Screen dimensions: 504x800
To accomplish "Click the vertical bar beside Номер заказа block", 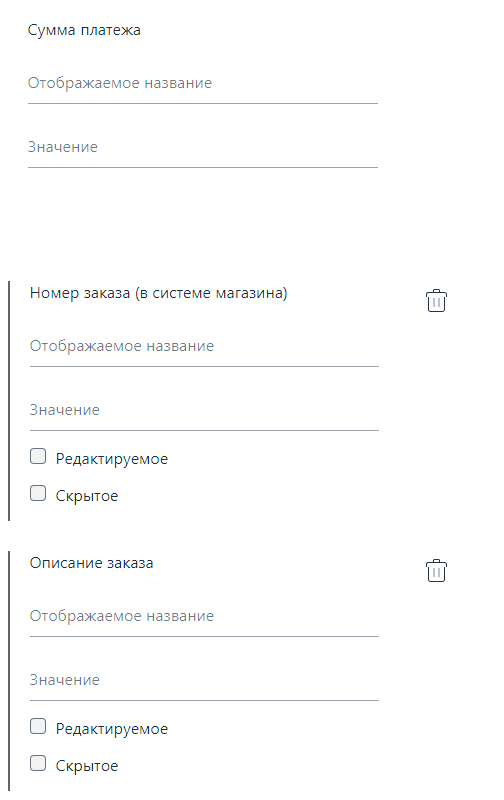I will click(x=9, y=401).
